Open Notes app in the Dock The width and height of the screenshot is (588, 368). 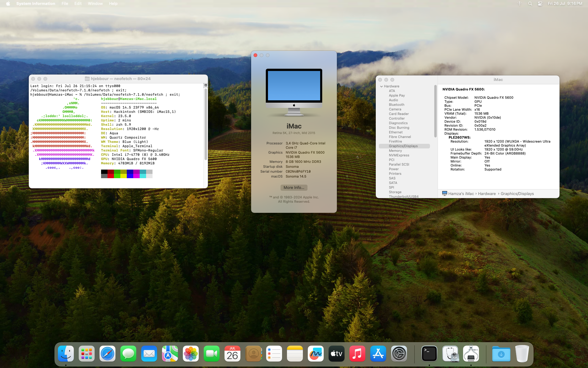(295, 354)
